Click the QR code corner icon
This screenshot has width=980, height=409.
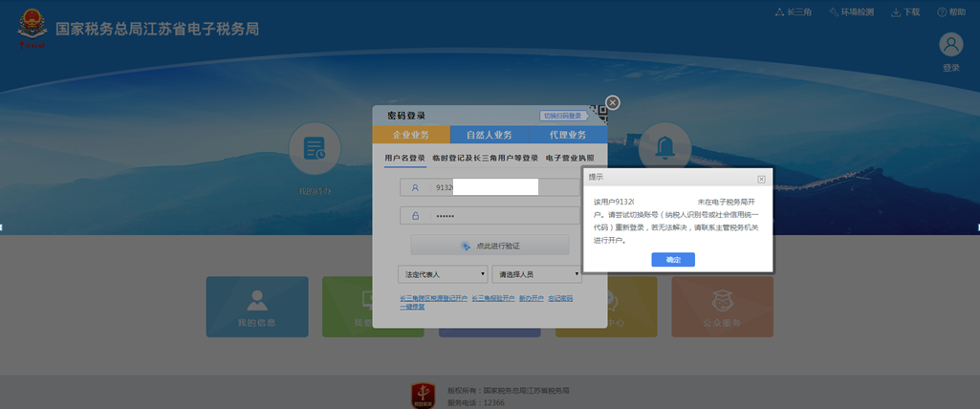click(x=599, y=114)
